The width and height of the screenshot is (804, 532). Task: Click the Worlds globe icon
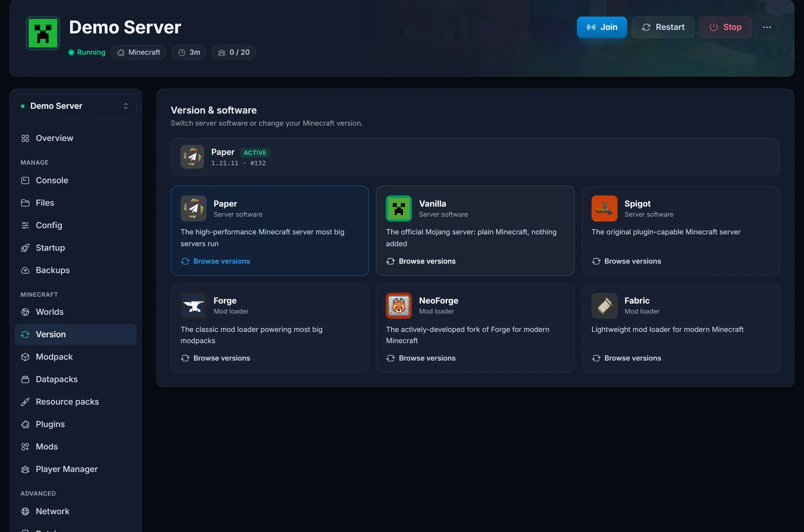(25, 312)
